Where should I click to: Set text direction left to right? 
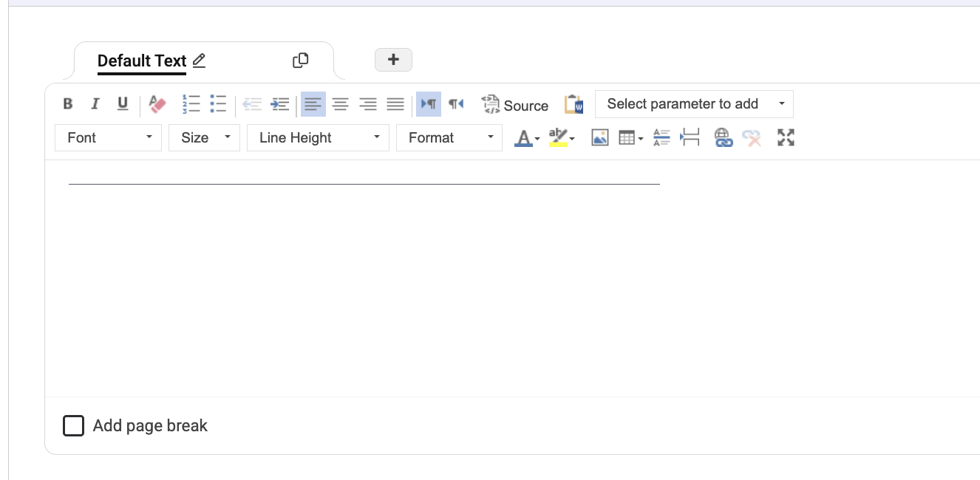coord(429,104)
